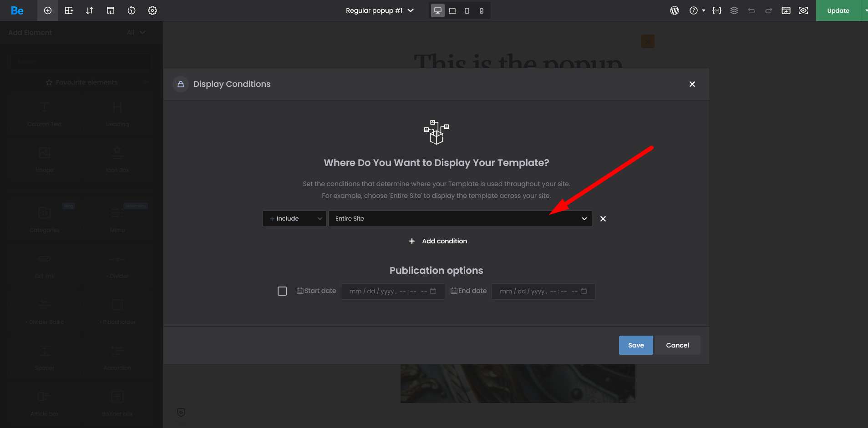
Task: Open the Include rule dropdown
Action: (294, 219)
